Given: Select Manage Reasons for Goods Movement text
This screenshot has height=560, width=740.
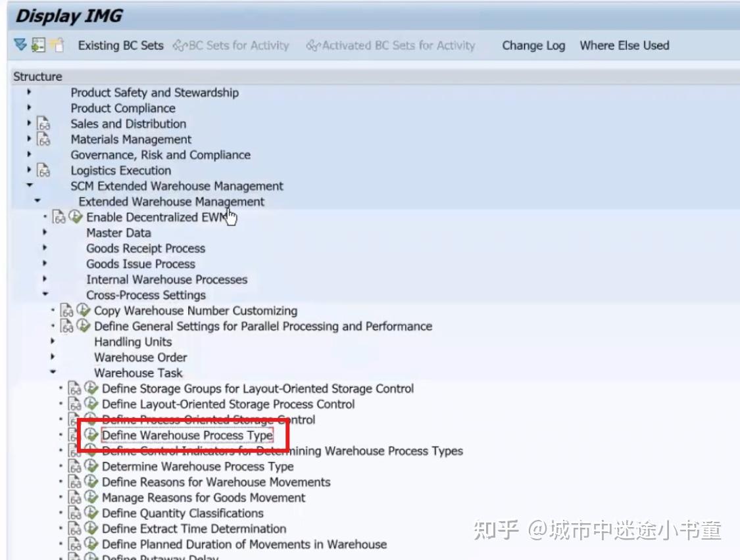Looking at the screenshot, I should pyautogui.click(x=203, y=498).
